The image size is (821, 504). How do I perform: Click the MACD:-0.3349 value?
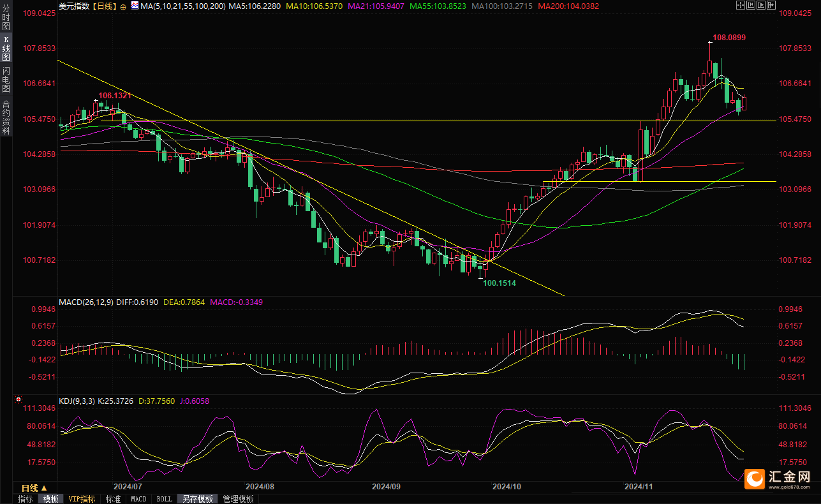pyautogui.click(x=236, y=302)
